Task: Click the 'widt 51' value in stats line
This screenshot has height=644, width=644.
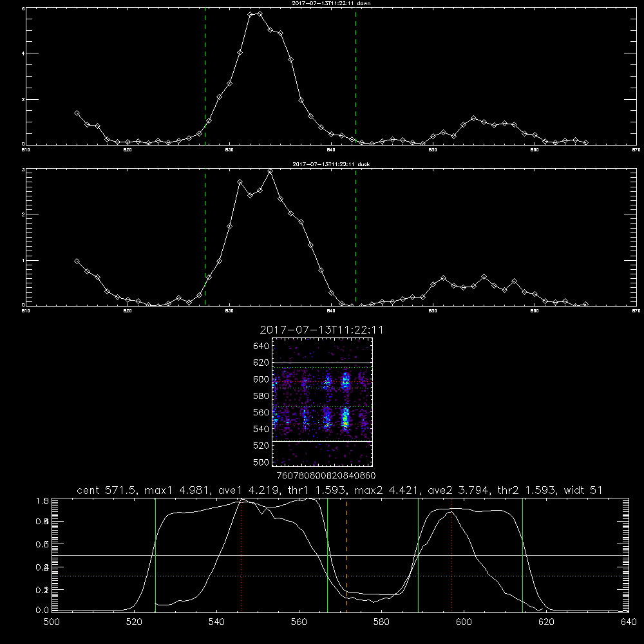Action: pyautogui.click(x=583, y=490)
